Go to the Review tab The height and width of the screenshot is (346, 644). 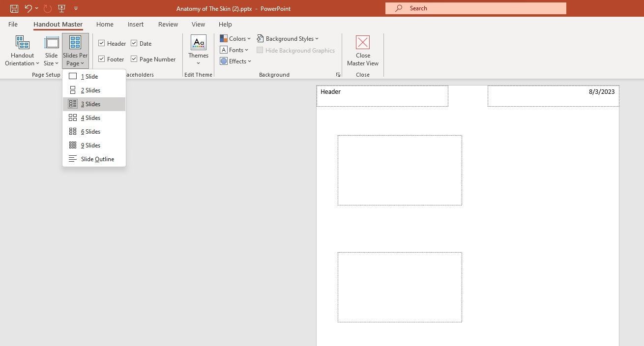pos(168,24)
